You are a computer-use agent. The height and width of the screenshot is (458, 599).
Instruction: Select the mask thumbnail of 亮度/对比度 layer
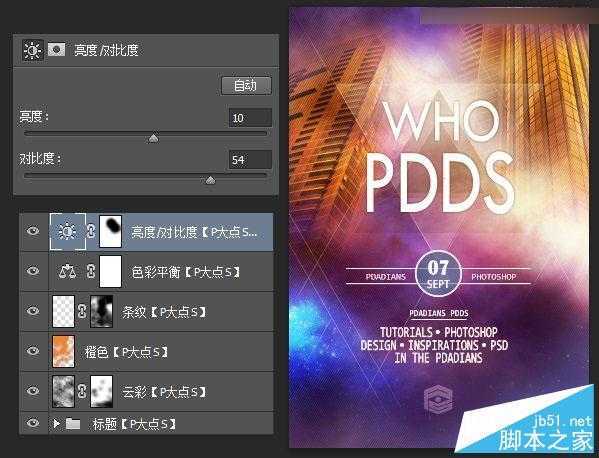click(110, 231)
